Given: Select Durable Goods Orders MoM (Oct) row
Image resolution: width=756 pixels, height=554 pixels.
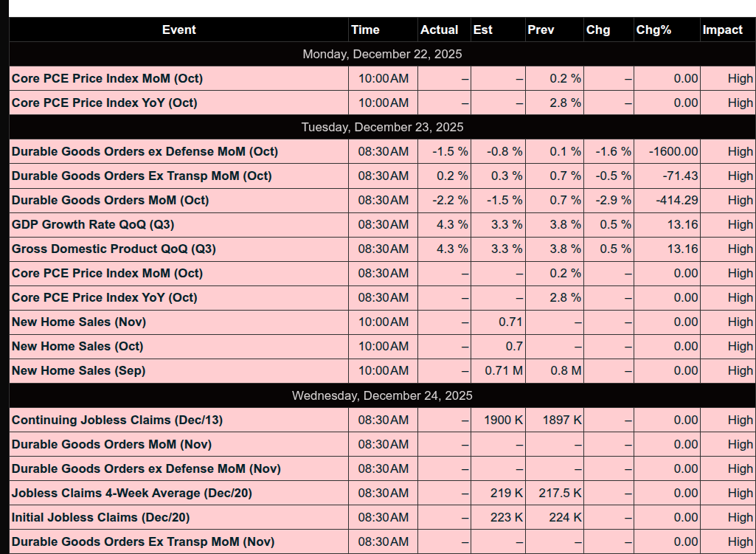Looking at the screenshot, I should click(x=110, y=200).
